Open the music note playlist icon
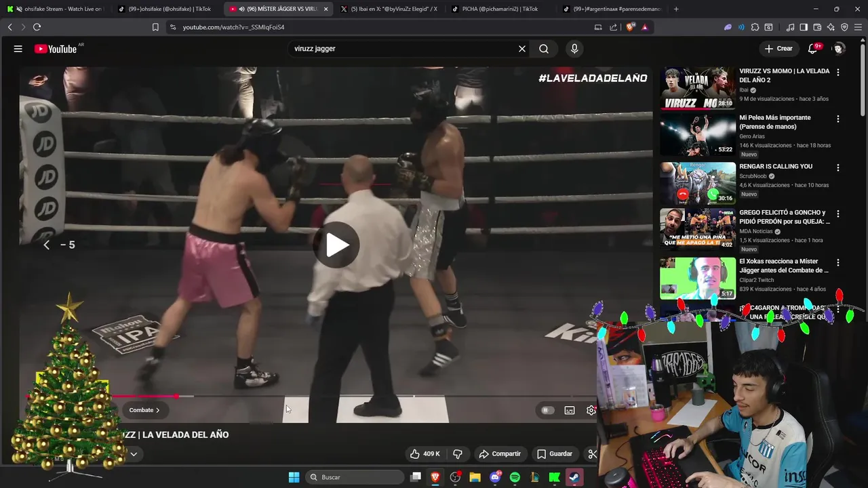Image resolution: width=868 pixels, height=488 pixels. coord(790,27)
